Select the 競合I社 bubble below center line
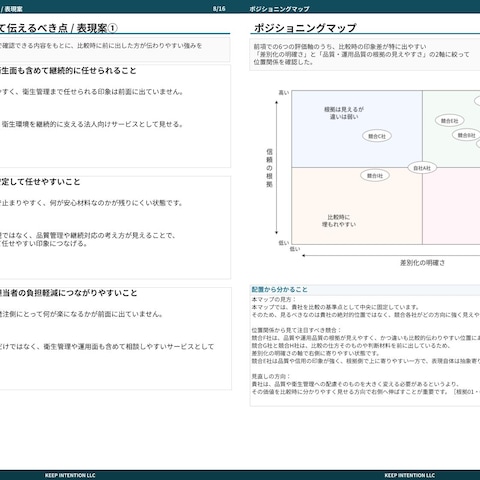The height and width of the screenshot is (480, 480). point(375,176)
